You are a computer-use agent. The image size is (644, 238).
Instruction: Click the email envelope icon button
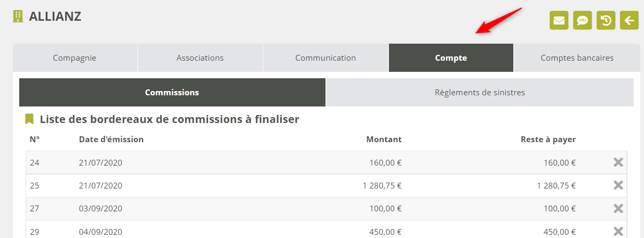coord(559,21)
